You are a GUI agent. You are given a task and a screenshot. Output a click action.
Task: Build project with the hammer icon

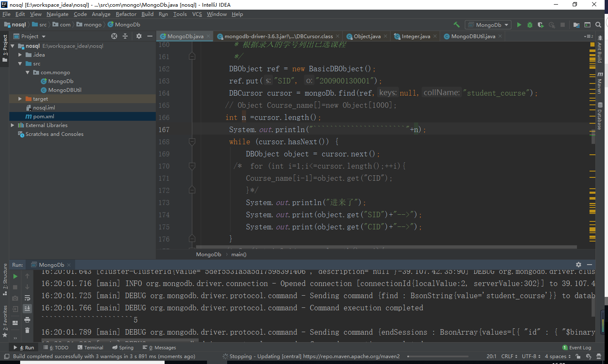[x=457, y=25]
